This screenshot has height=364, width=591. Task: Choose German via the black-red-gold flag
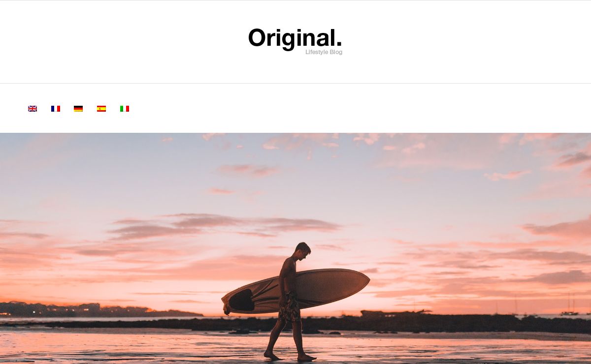click(78, 109)
